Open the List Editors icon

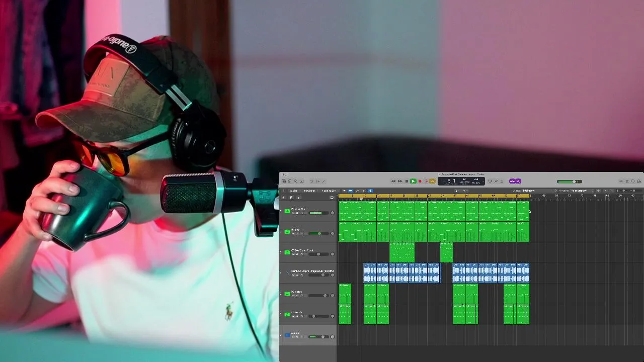622,181
